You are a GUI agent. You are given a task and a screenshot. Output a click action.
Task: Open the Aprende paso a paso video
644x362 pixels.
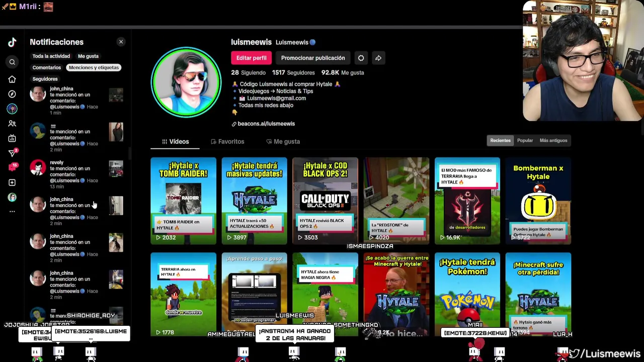point(254,295)
